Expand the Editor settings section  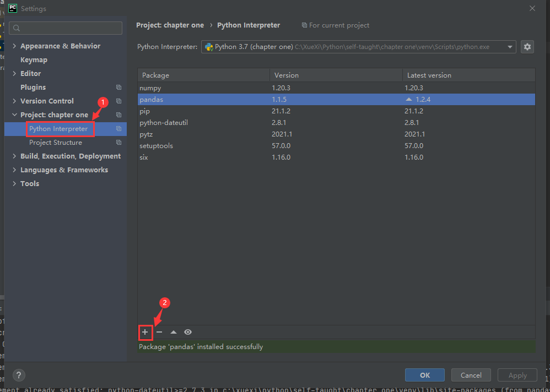tap(14, 74)
